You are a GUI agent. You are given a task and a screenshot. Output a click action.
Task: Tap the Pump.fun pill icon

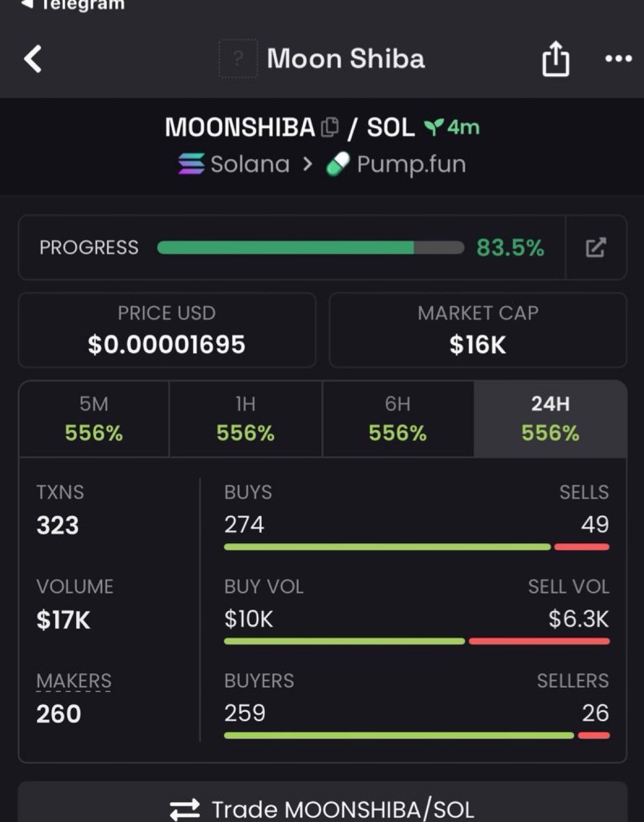tap(338, 164)
